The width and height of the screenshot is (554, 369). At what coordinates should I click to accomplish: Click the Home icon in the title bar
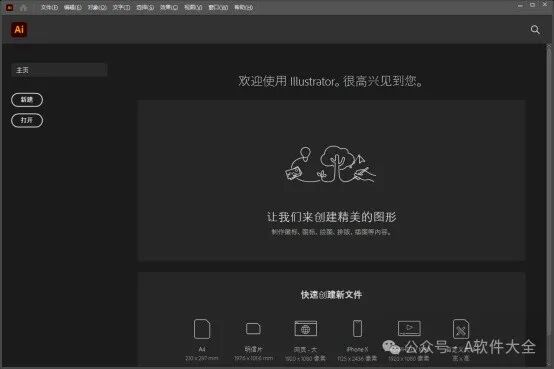pos(24,7)
